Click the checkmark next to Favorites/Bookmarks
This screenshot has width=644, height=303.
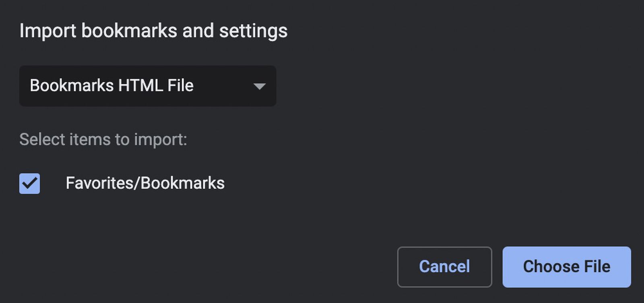(x=29, y=183)
